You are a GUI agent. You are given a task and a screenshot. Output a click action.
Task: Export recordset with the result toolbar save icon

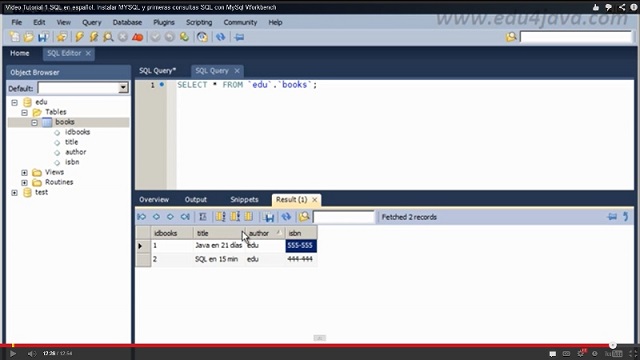click(x=269, y=217)
